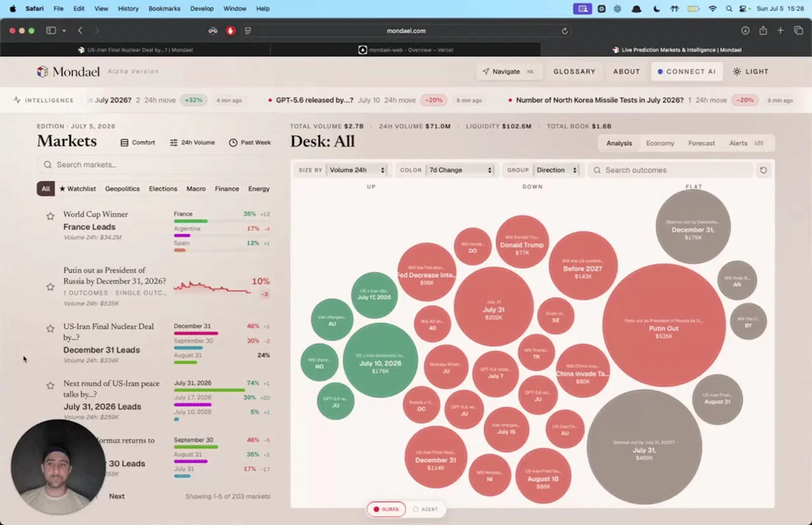Open Safari downloads icon
This screenshot has height=525, width=812.
745,30
